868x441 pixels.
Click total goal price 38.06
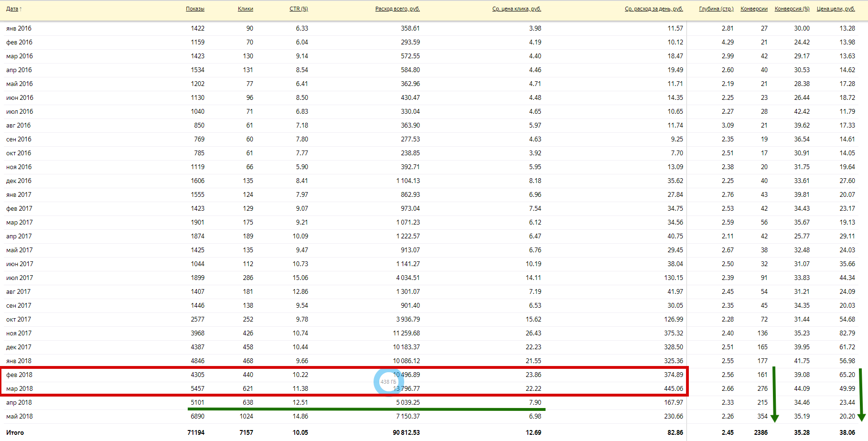click(847, 432)
